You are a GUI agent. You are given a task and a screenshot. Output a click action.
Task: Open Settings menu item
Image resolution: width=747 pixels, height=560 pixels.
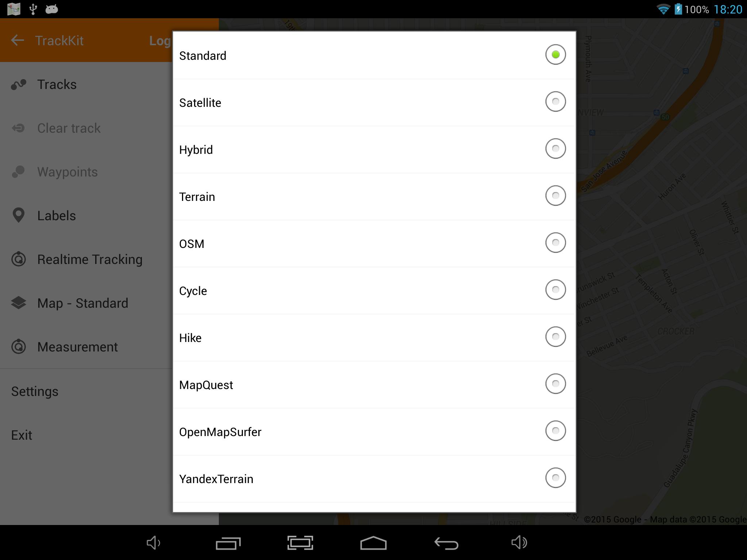35,390
